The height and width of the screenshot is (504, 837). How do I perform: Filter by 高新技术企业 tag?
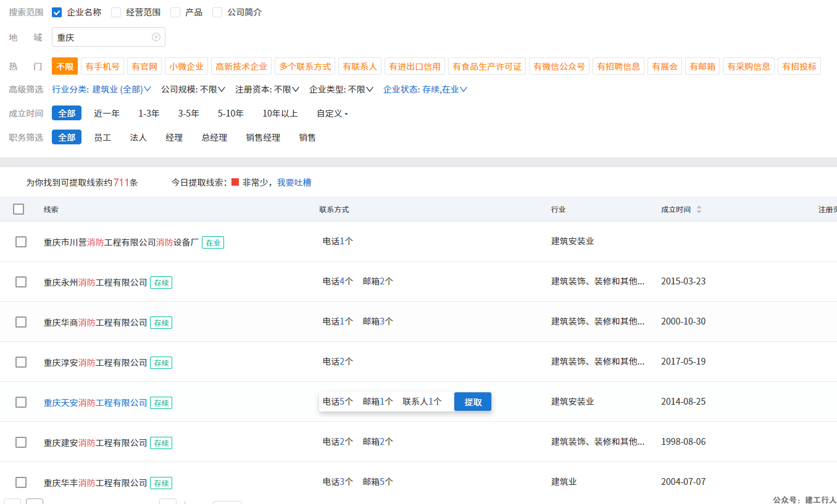(241, 67)
